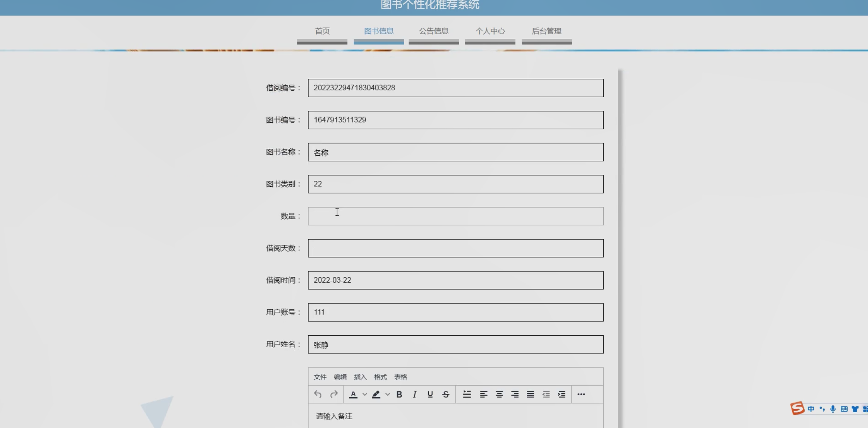Justify text in the editor

tap(530, 394)
